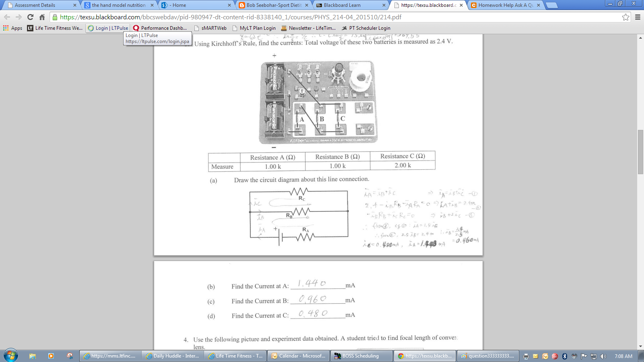This screenshot has width=644, height=362.
Task: Open the snipping tool taskbar icon
Action: pos(70,356)
